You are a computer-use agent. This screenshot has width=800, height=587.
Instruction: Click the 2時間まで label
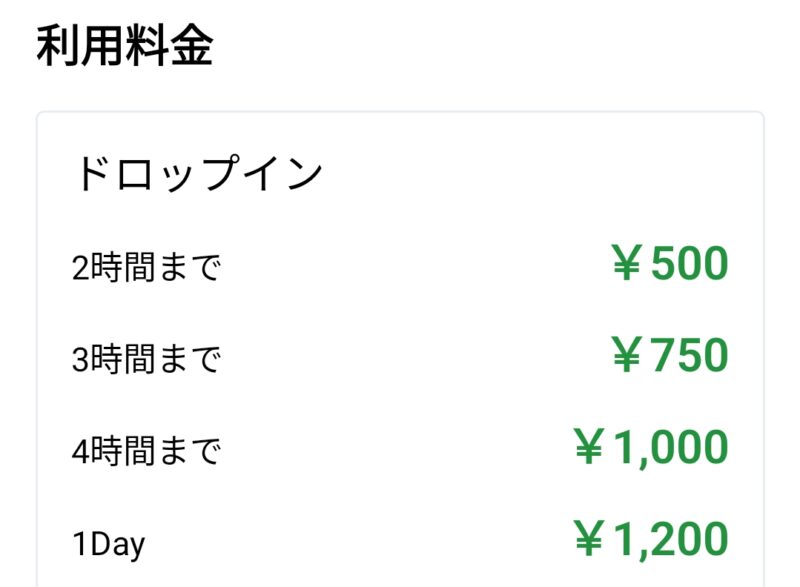[146, 268]
